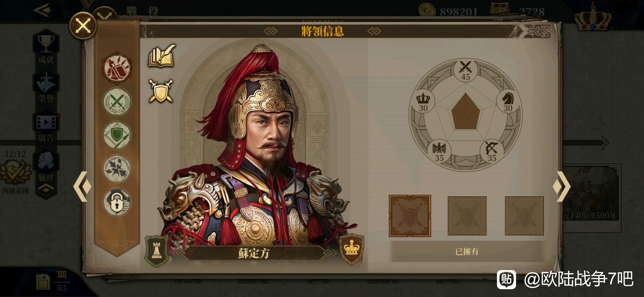The image size is (644, 297).
Task: Select the red cavalry category medallion
Action: click(x=117, y=68)
